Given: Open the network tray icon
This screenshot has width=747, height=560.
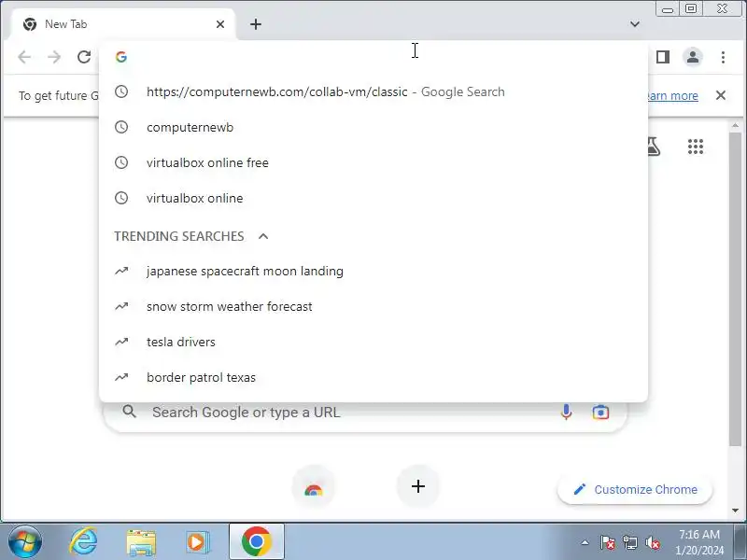Looking at the screenshot, I should pyautogui.click(x=629, y=542).
